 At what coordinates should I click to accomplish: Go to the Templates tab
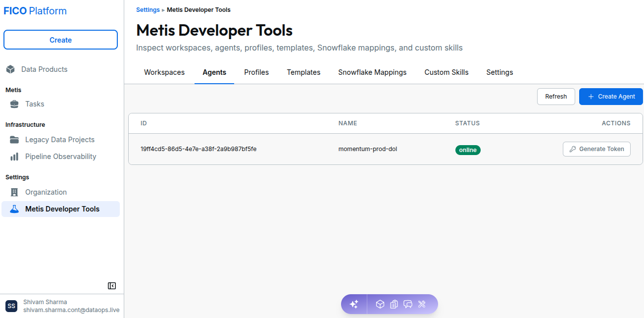click(x=303, y=72)
